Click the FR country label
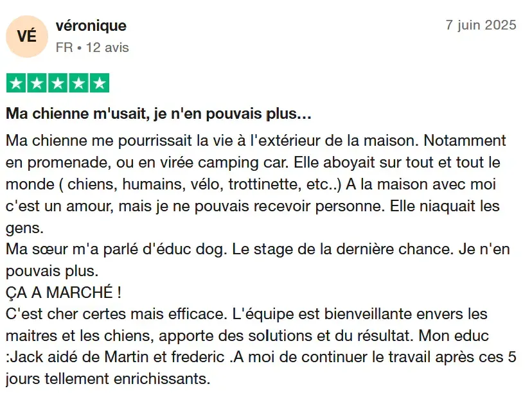532x393 pixels. pos(64,48)
